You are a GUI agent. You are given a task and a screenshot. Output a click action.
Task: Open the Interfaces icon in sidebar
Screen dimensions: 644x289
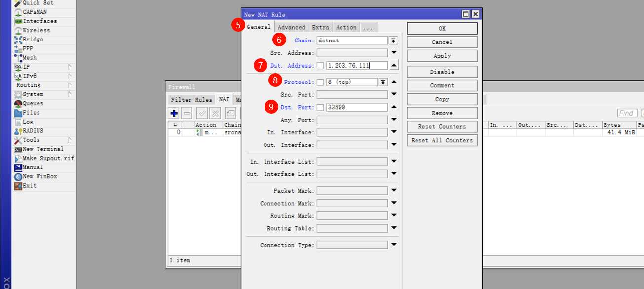[x=18, y=21]
